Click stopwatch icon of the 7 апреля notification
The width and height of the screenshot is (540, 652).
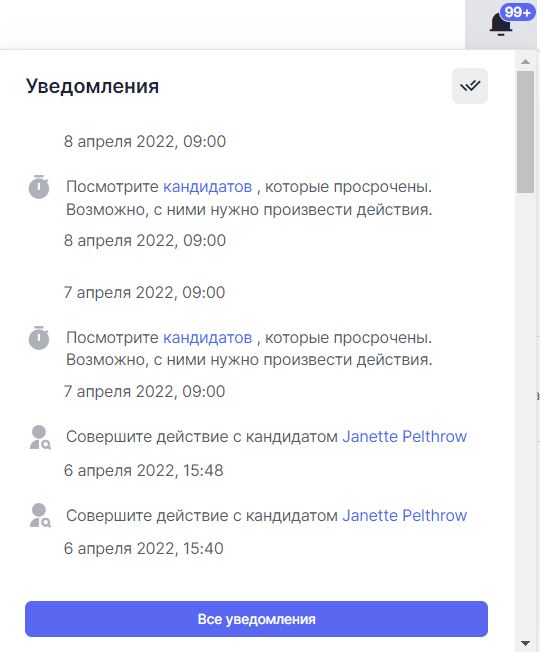[x=39, y=338]
